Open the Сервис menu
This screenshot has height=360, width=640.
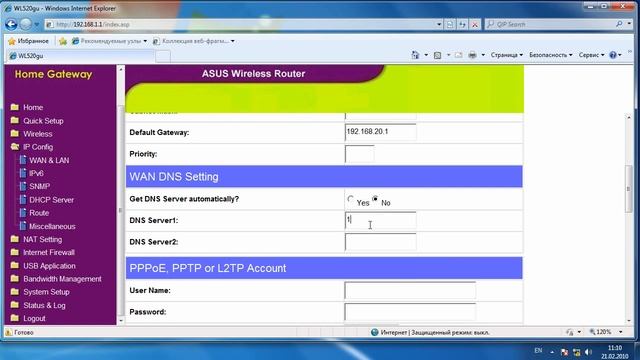tap(591, 55)
